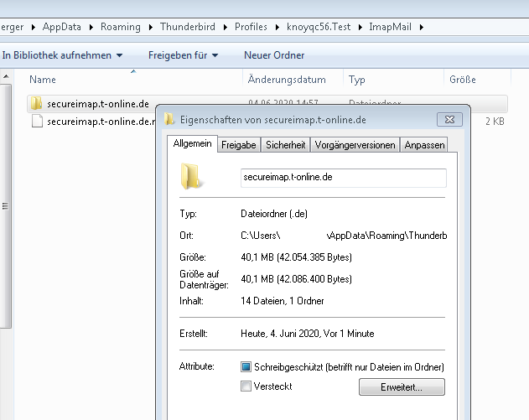Open In Bibliothek aufnehmen dropdown
Screen dimensions: 529x420
click(x=62, y=55)
